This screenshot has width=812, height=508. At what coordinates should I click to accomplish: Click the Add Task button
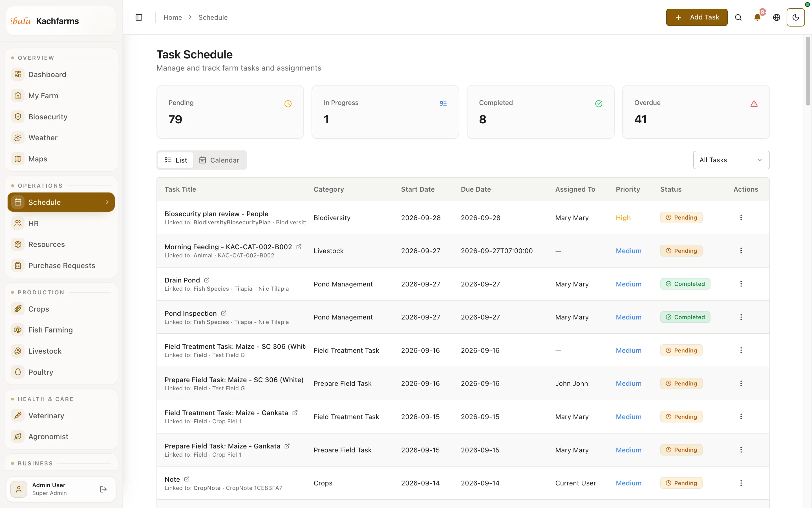(697, 17)
